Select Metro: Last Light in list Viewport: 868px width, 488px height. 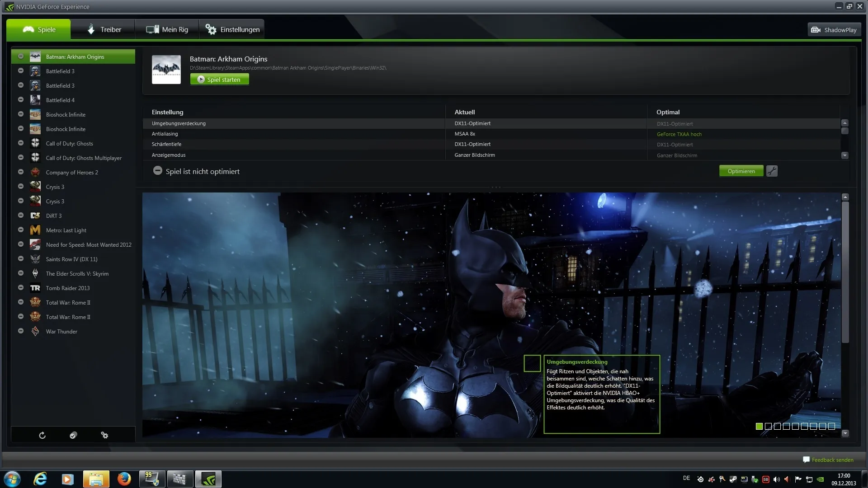point(66,230)
